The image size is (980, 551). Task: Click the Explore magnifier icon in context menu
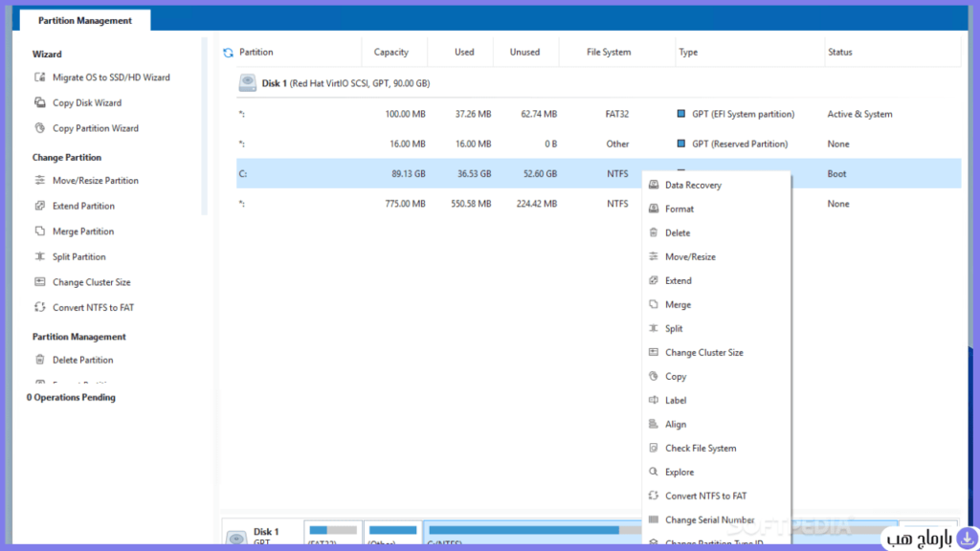pyautogui.click(x=654, y=472)
